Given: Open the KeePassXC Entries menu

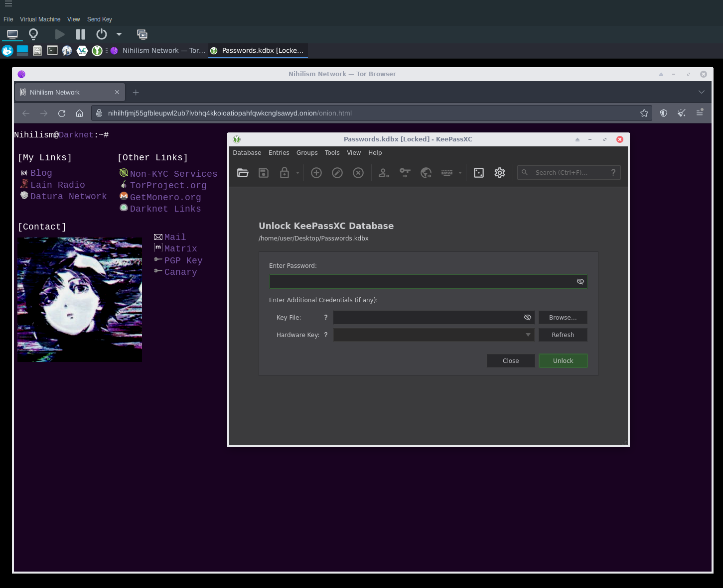Looking at the screenshot, I should pyautogui.click(x=279, y=153).
